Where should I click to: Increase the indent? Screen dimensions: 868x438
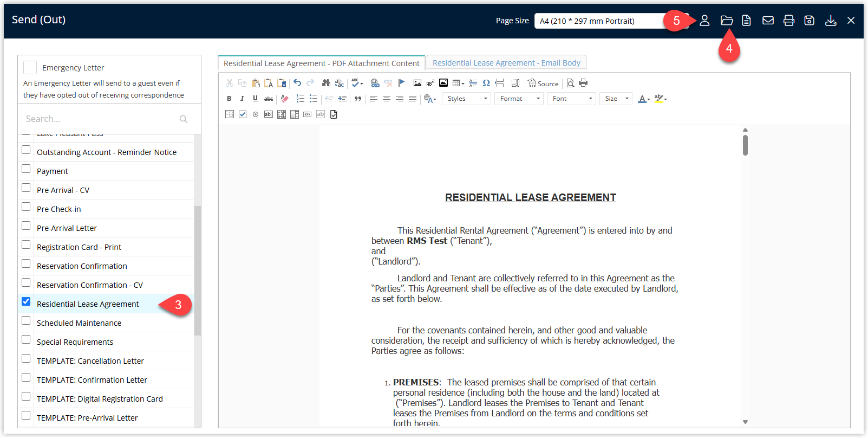[342, 99]
